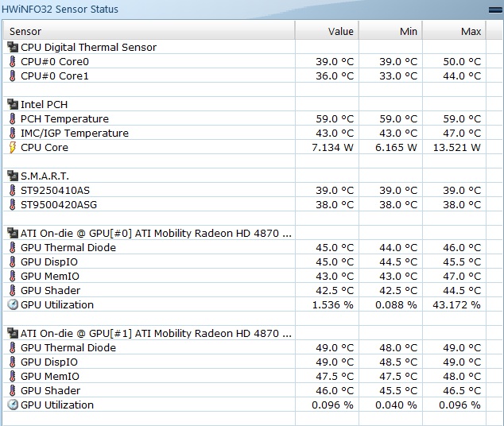Click the S.M.A.R.T. chip icon
The image size is (504, 426).
point(13,176)
